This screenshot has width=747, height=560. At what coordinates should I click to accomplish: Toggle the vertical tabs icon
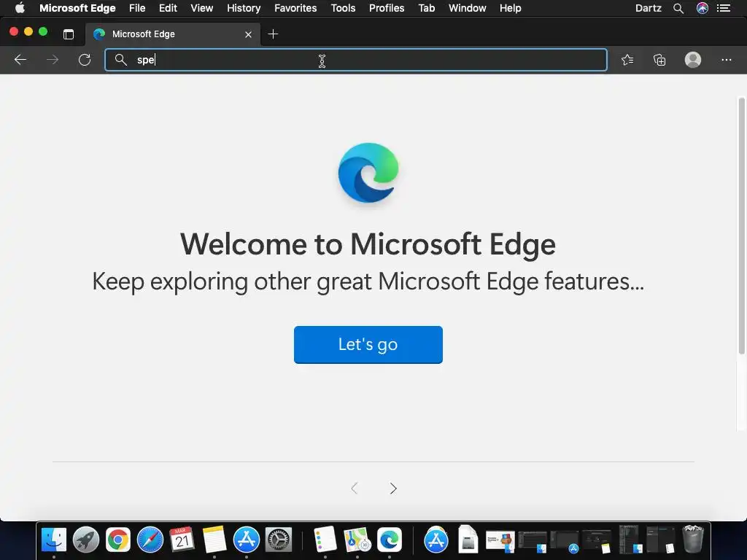[69, 34]
